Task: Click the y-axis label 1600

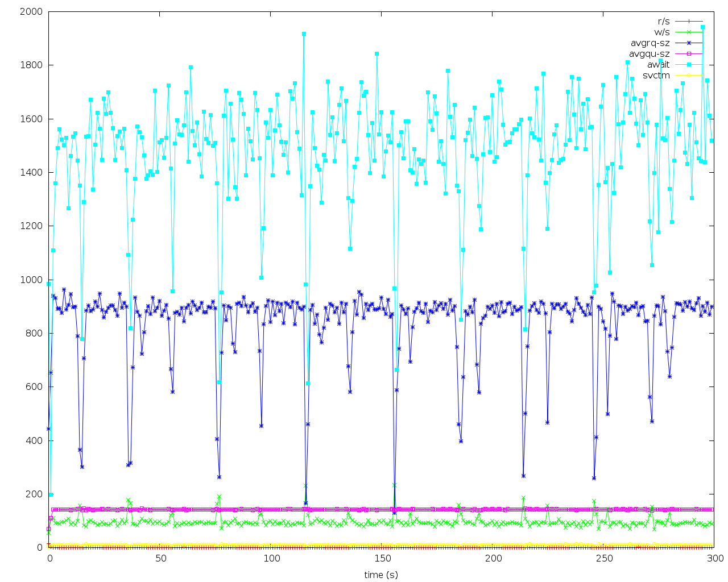Action: 31,119
